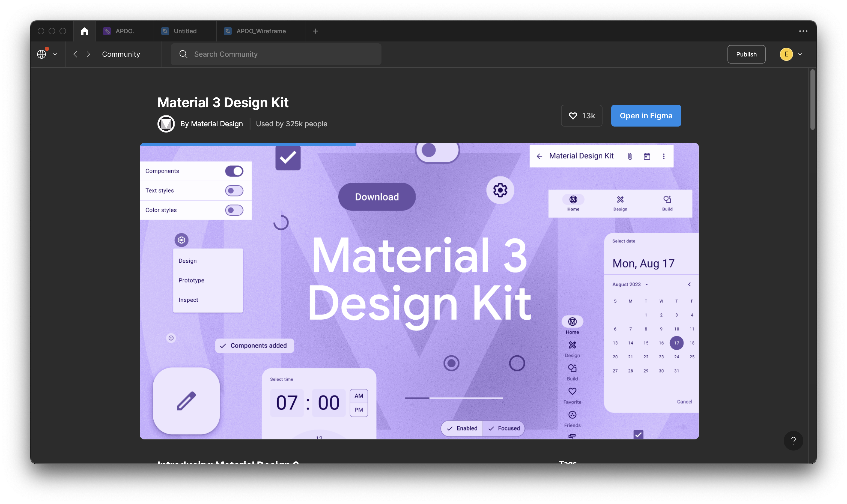The height and width of the screenshot is (504, 847).
Task: Click the back navigation arrow
Action: click(75, 54)
